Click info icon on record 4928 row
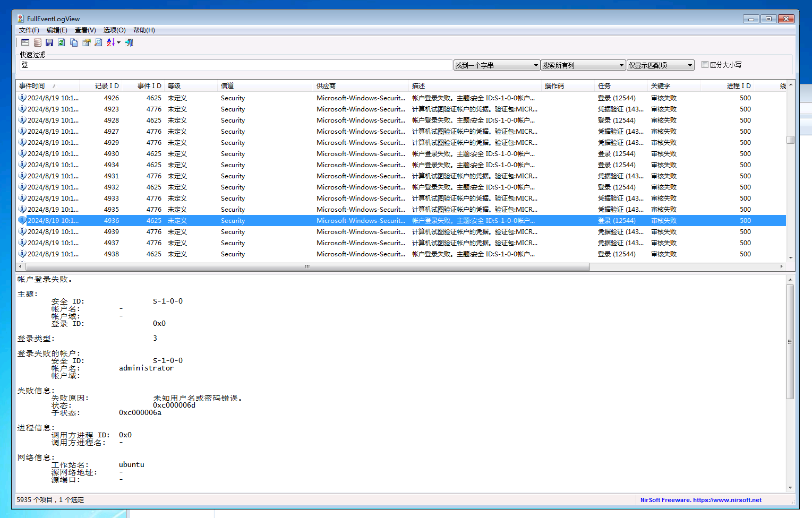The width and height of the screenshot is (812, 518). point(22,120)
